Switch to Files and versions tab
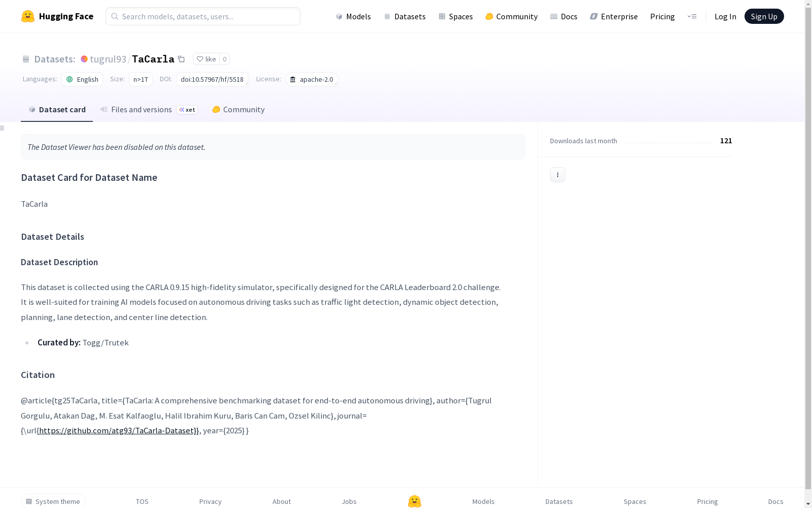This screenshot has width=812, height=508. 149,110
